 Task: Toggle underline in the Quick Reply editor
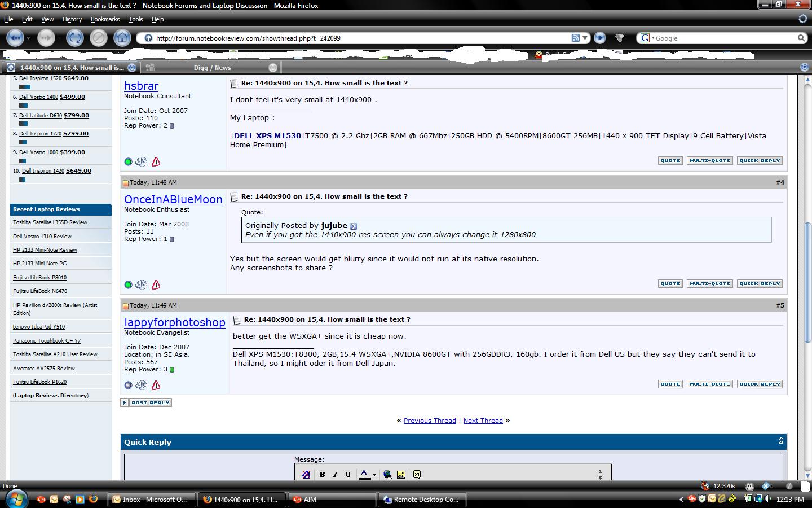click(x=348, y=475)
